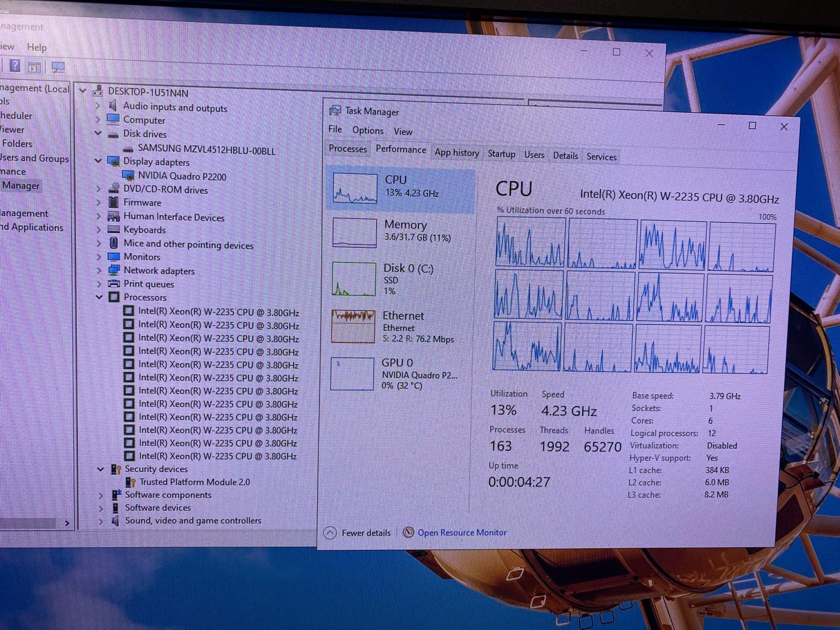Switch to the Processes tab
The height and width of the screenshot is (630, 840).
coord(347,149)
